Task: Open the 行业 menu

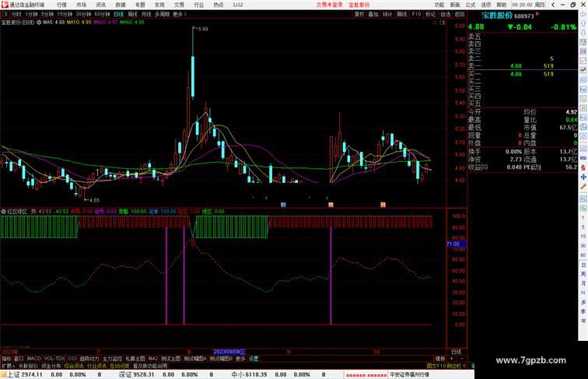Action: click(199, 5)
